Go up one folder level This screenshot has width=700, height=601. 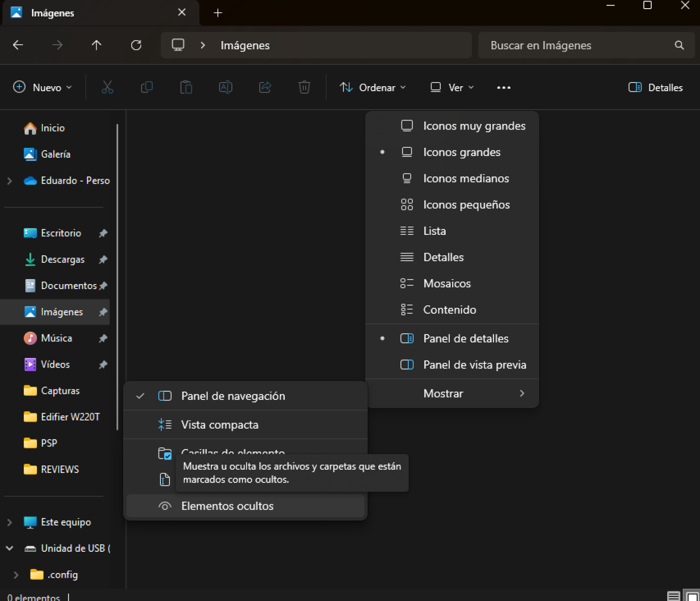click(x=96, y=45)
